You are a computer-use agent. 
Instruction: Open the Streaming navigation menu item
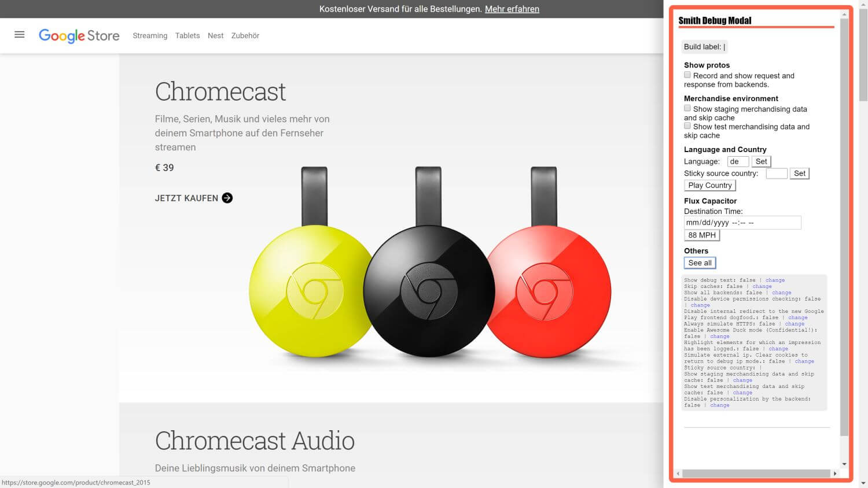pyautogui.click(x=150, y=36)
